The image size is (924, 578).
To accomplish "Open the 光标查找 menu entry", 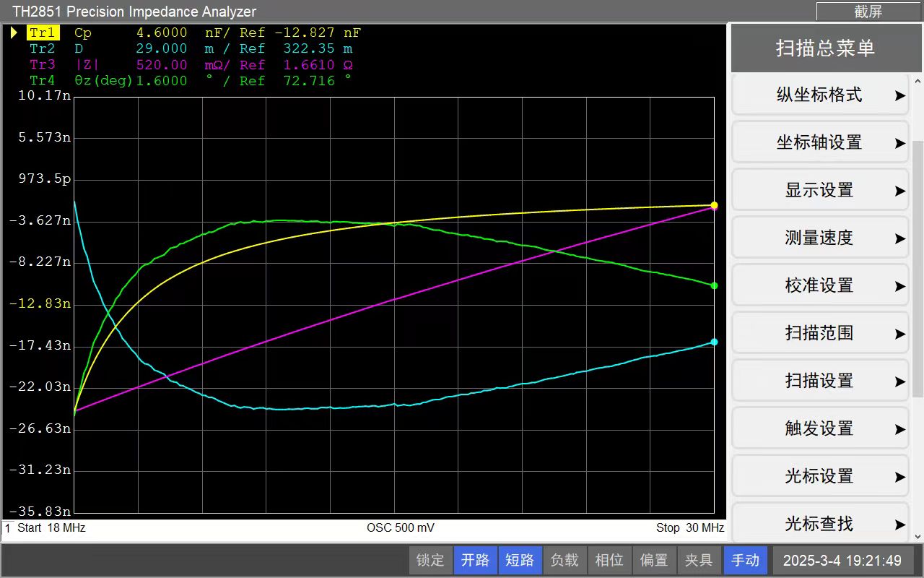I will (x=820, y=523).
